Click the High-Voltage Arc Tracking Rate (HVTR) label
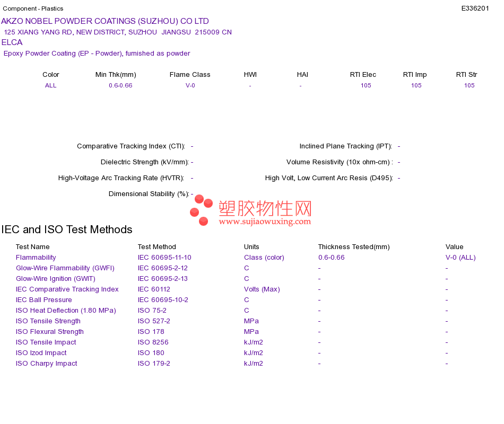Screen dimensions: 504x424 (121, 178)
